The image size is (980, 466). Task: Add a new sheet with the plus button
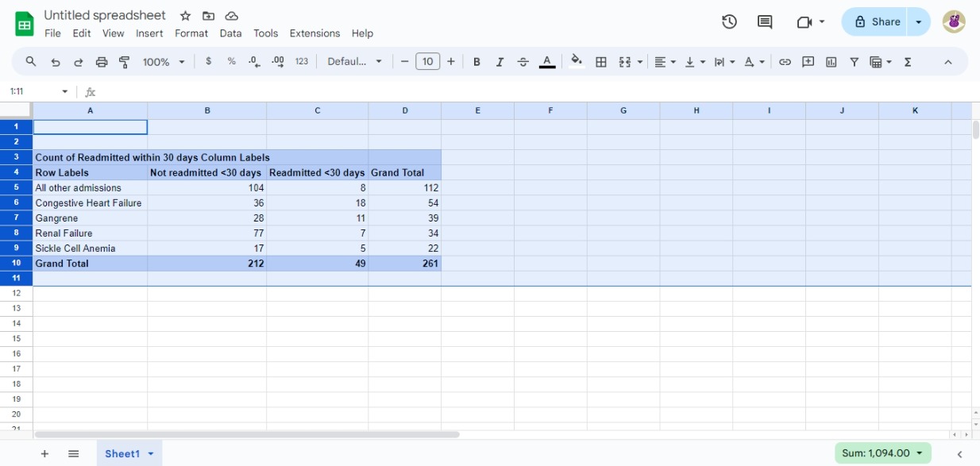coord(44,453)
